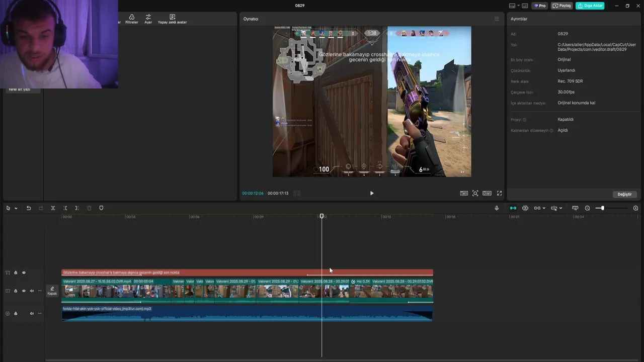Viewport: 644px width, 362px height.
Task: Click the audio track type icon
Action: coord(8,313)
